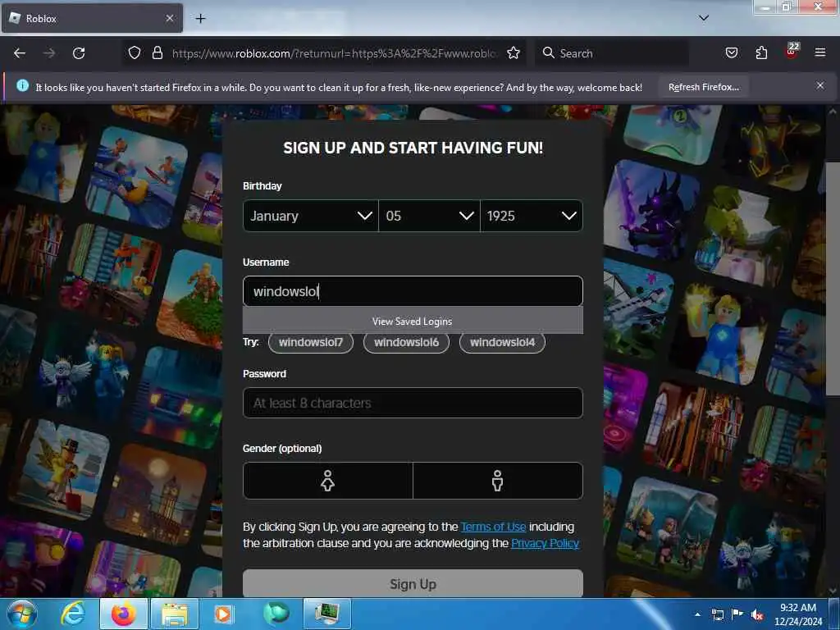
Task: Open Windows Media Player from taskbar
Action: pyautogui.click(x=224, y=614)
